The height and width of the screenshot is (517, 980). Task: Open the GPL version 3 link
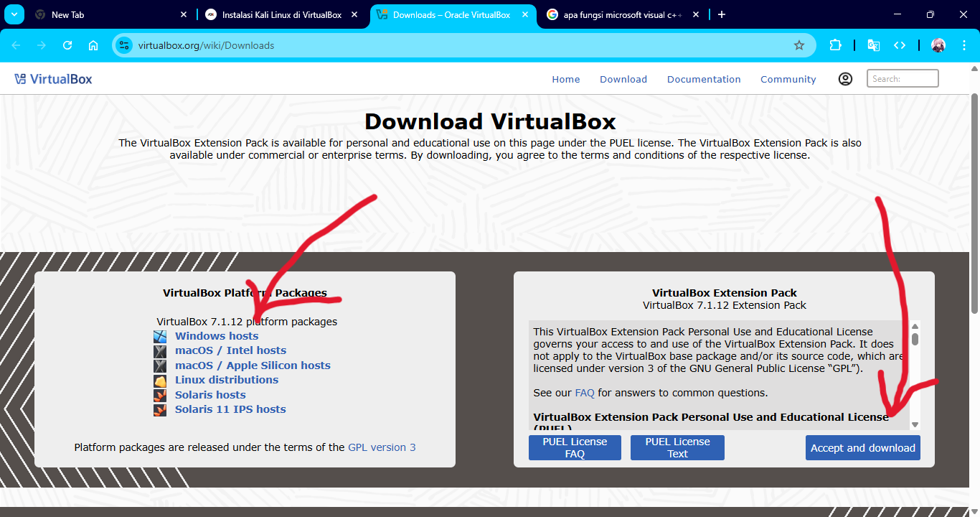pos(381,447)
